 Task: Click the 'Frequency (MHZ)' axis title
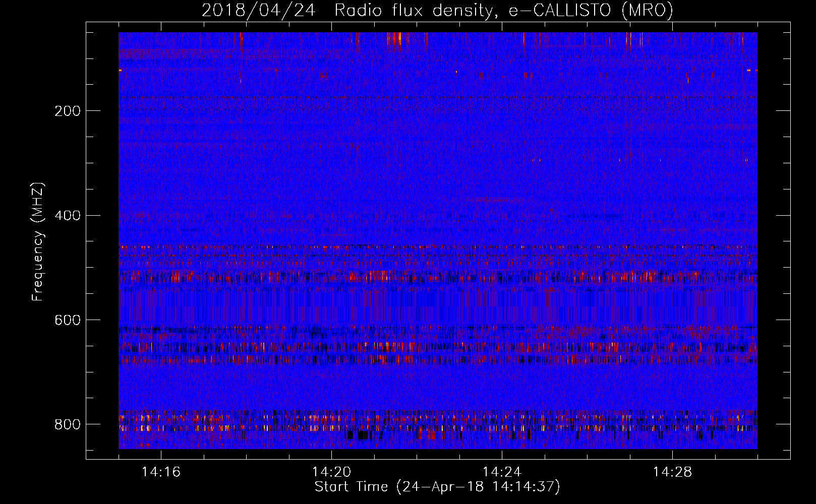click(x=38, y=241)
